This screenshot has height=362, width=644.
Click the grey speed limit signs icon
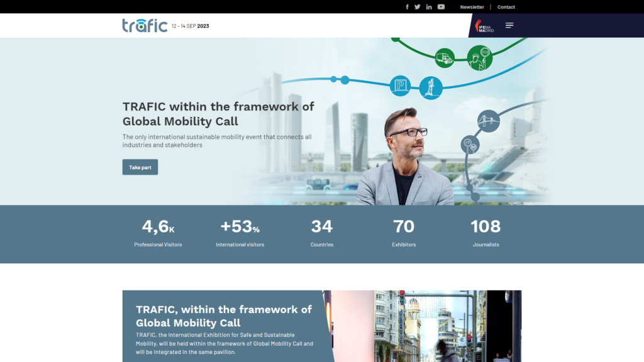[470, 145]
